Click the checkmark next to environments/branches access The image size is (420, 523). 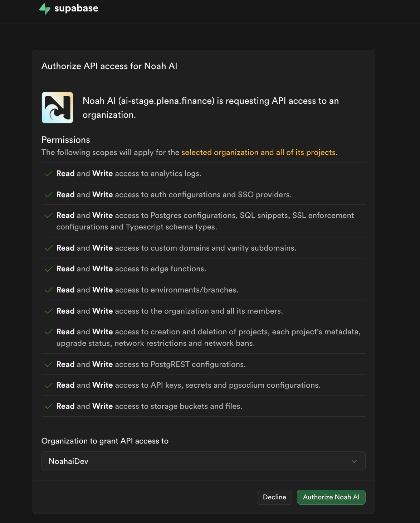tap(48, 290)
